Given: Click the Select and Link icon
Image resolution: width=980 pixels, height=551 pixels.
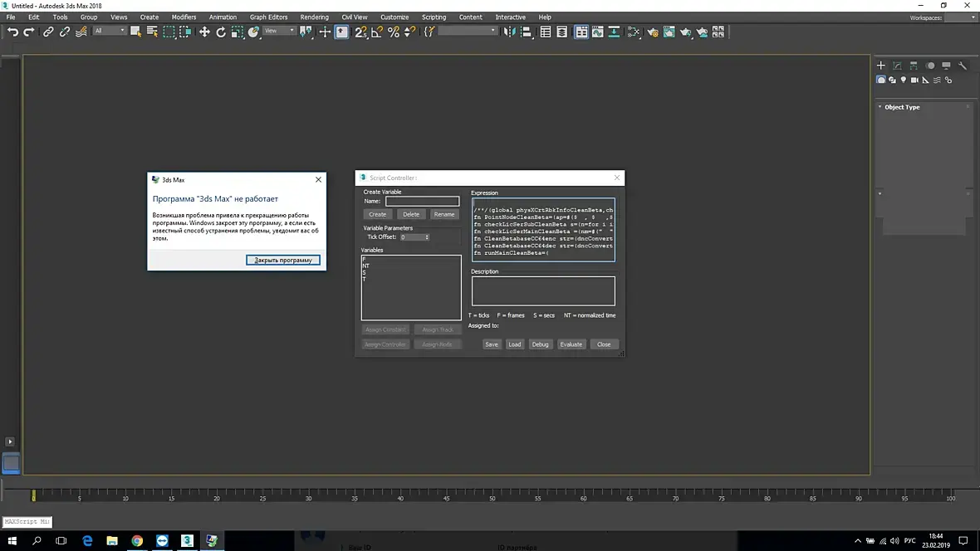Looking at the screenshot, I should click(48, 32).
